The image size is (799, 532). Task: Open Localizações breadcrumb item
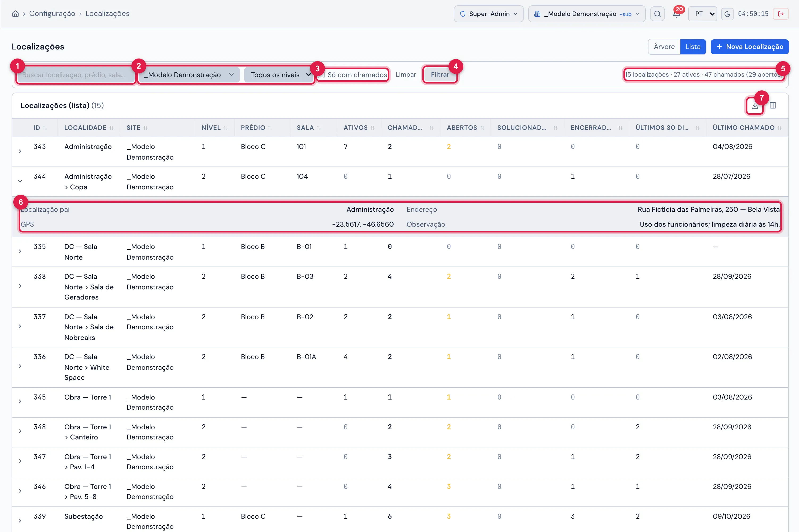click(x=107, y=14)
